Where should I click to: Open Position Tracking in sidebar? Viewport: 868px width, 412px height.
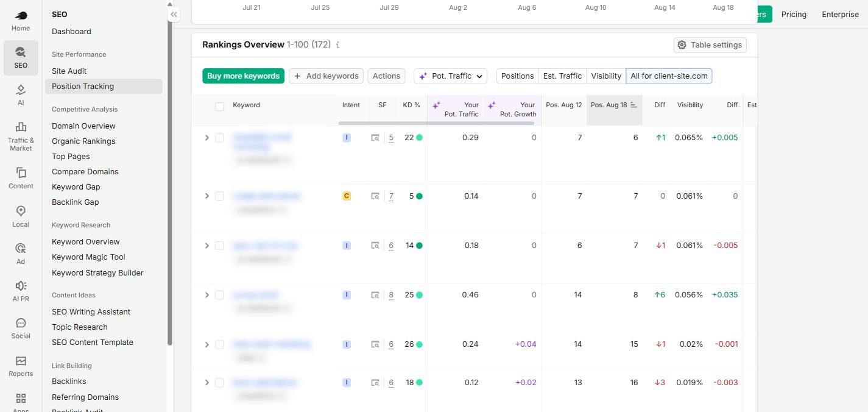coord(104,87)
